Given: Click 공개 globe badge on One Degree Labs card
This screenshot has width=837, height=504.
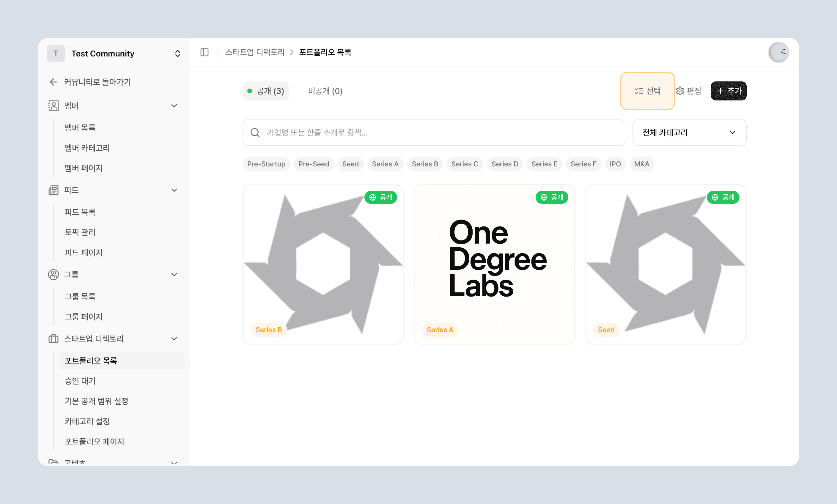Looking at the screenshot, I should [x=552, y=197].
